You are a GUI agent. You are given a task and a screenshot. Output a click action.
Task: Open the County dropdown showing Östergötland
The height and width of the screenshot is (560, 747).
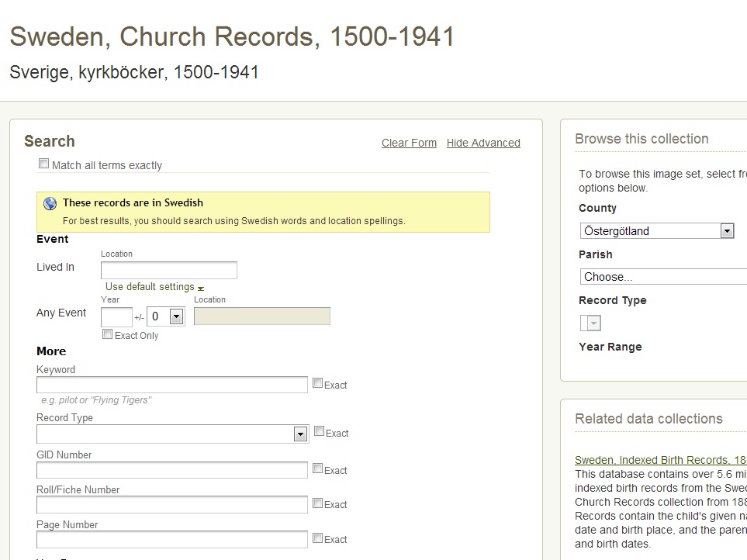click(727, 230)
